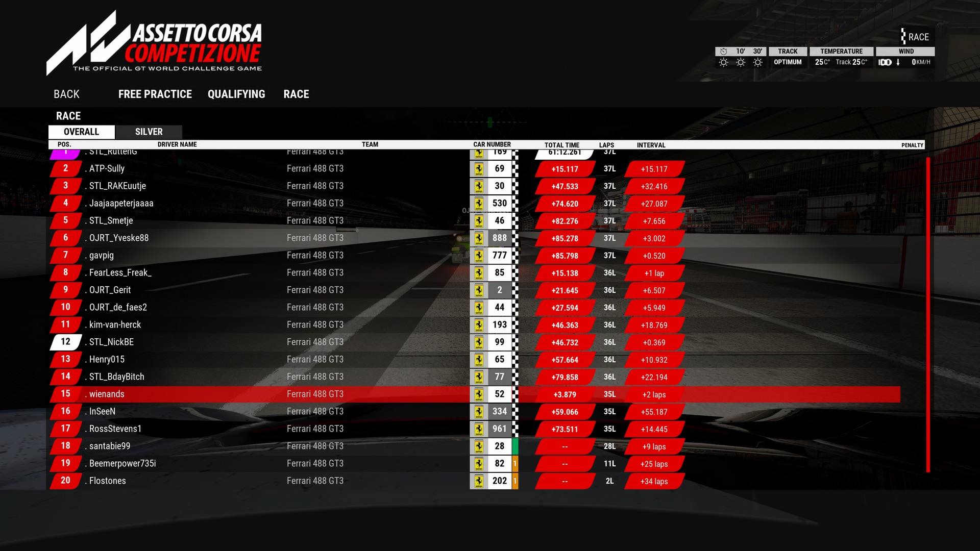Click driver name OJRT_Yveske88
980x551 pixels.
(119, 238)
